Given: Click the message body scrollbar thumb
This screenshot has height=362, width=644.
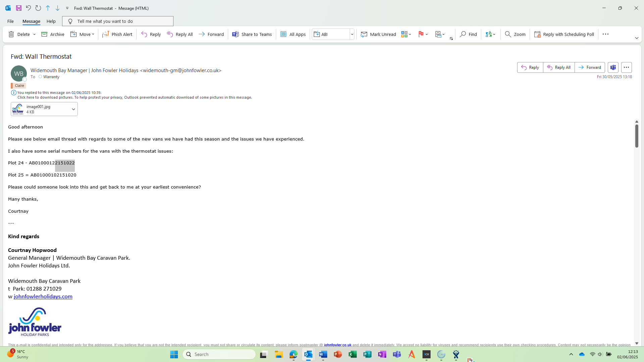Looking at the screenshot, I should click(x=637, y=136).
